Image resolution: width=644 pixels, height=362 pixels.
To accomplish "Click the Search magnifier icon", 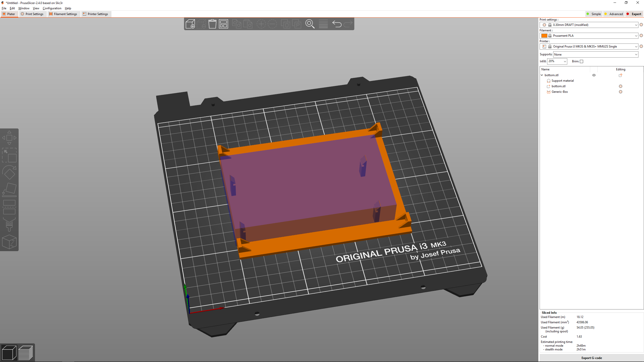I will pyautogui.click(x=310, y=24).
